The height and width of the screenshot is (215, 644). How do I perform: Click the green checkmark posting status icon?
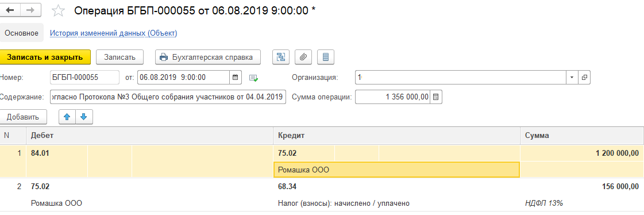(x=253, y=77)
